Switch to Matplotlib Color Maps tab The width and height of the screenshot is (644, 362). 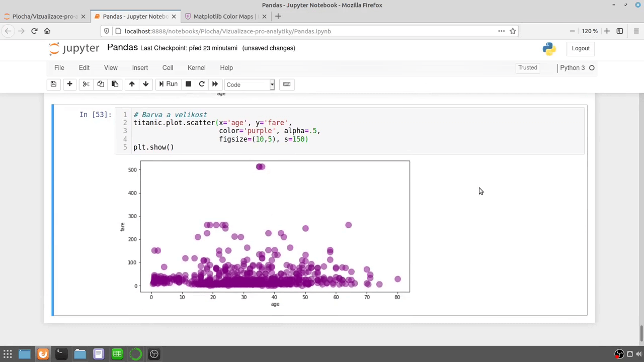223,17
